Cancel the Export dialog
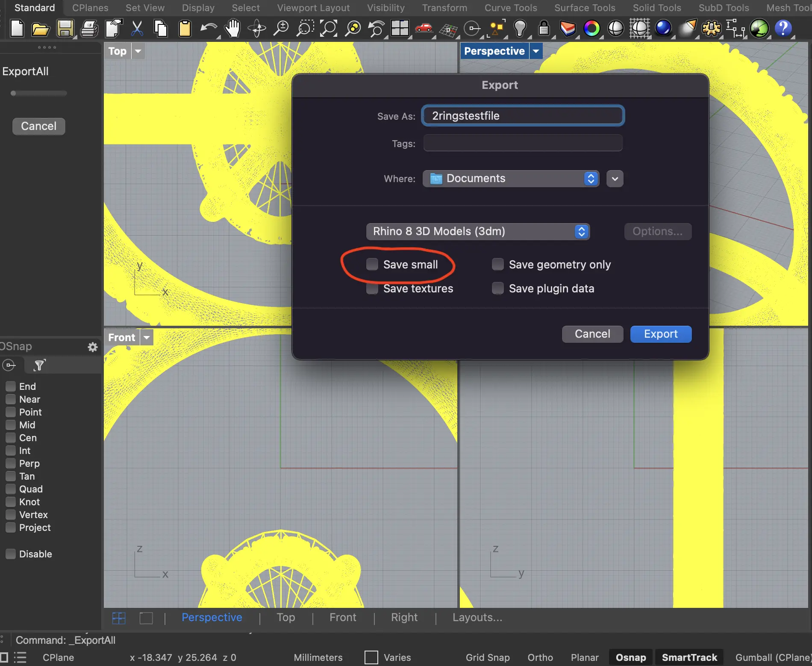The height and width of the screenshot is (666, 812). click(x=592, y=334)
